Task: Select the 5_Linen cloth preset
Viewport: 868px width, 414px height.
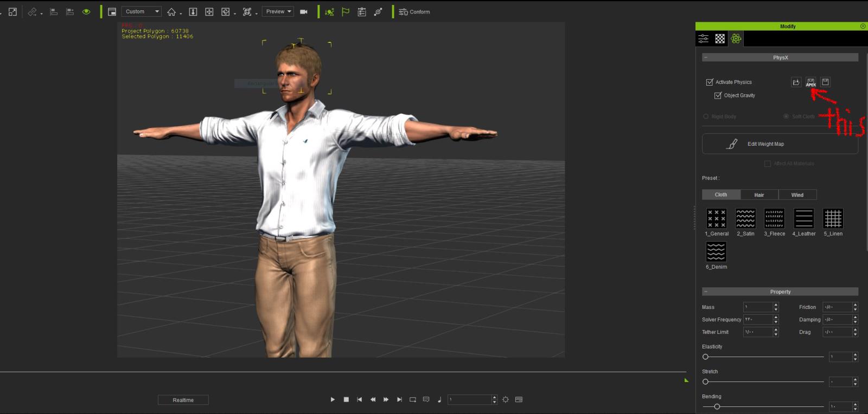Action: [x=833, y=218]
